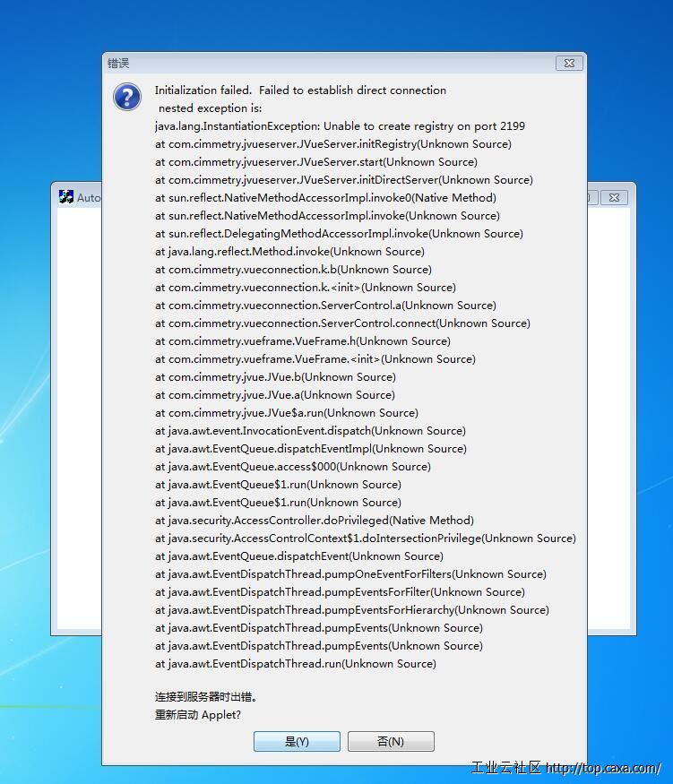Click the 连接到服务器时出错 message
Screen dimensions: 673x784
click(206, 697)
